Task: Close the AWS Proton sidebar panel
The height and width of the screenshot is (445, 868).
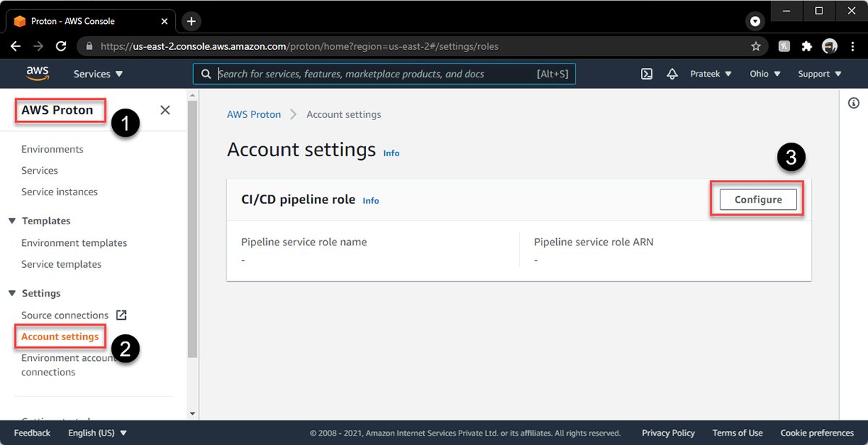Action: click(x=165, y=110)
